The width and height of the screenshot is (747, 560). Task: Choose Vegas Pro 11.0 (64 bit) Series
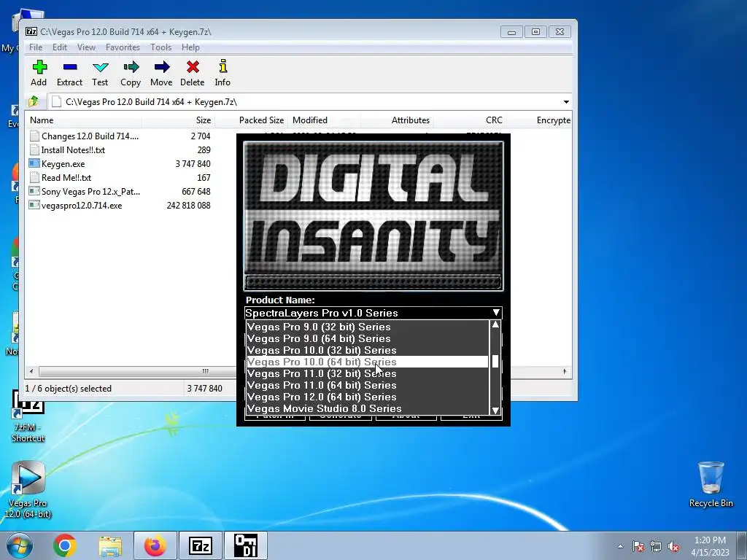coord(367,385)
